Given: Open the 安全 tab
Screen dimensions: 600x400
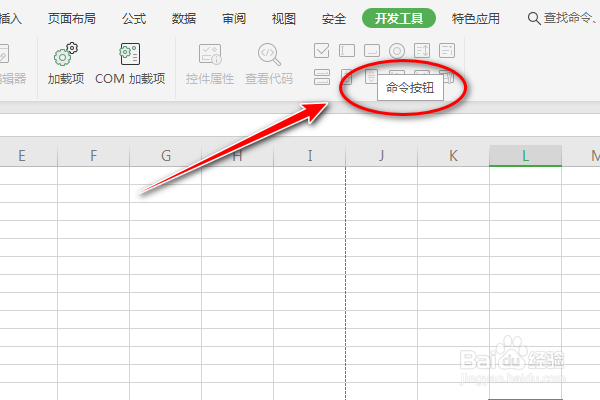Looking at the screenshot, I should [x=334, y=18].
